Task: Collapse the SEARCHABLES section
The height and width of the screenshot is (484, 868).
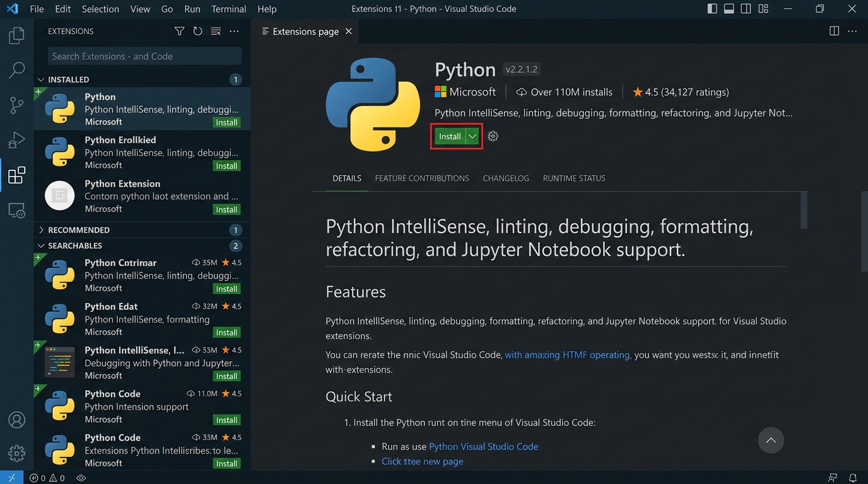Action: [x=142, y=246]
